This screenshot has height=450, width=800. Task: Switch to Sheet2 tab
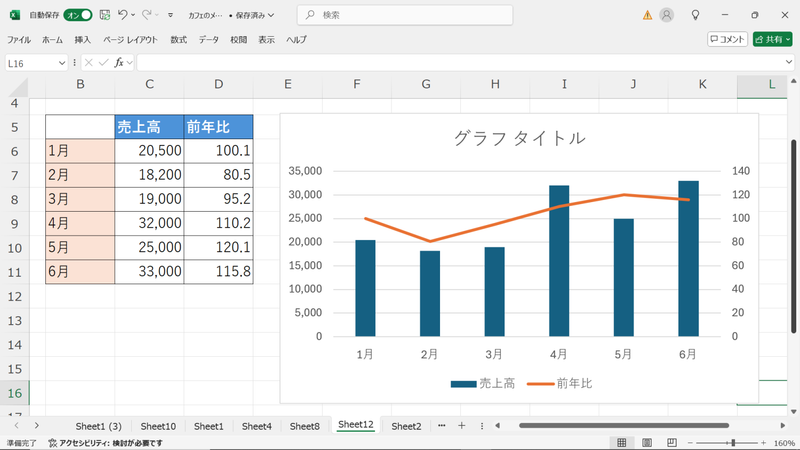click(x=406, y=426)
